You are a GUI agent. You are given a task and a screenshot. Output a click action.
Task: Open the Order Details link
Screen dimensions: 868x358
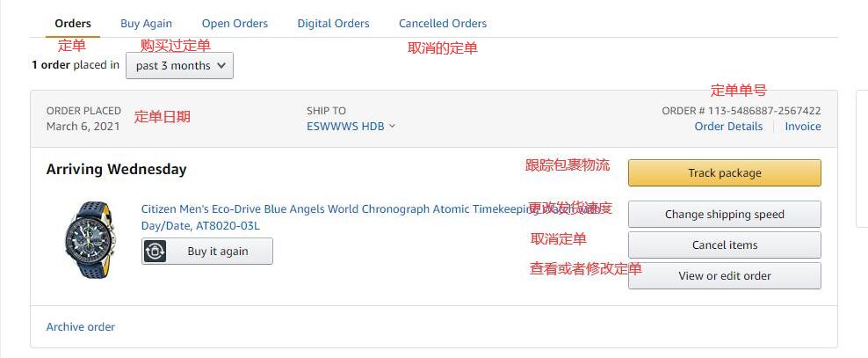click(x=728, y=126)
